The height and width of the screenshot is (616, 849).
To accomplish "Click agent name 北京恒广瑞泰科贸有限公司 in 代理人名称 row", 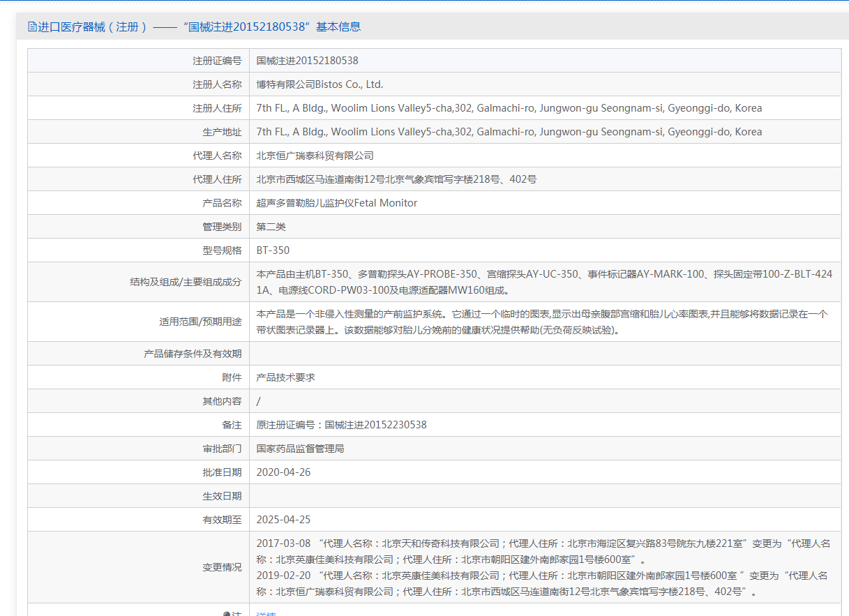I will 315,156.
